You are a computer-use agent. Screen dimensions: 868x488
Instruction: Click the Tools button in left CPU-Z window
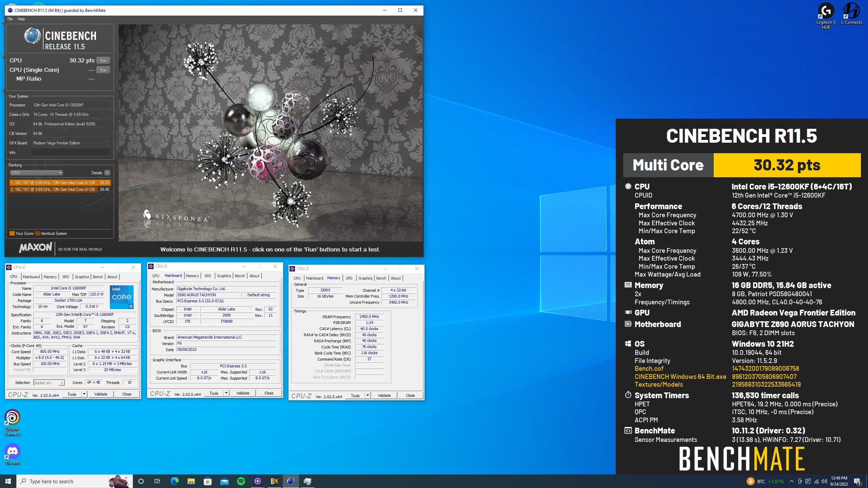coord(72,394)
